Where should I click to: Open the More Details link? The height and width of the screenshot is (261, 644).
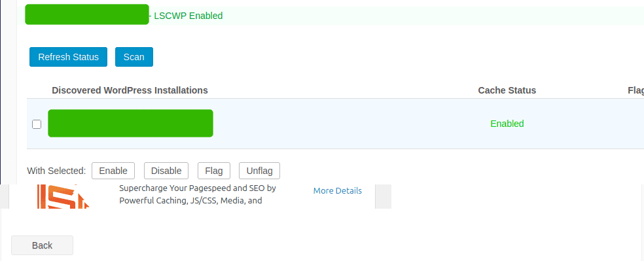pos(338,191)
